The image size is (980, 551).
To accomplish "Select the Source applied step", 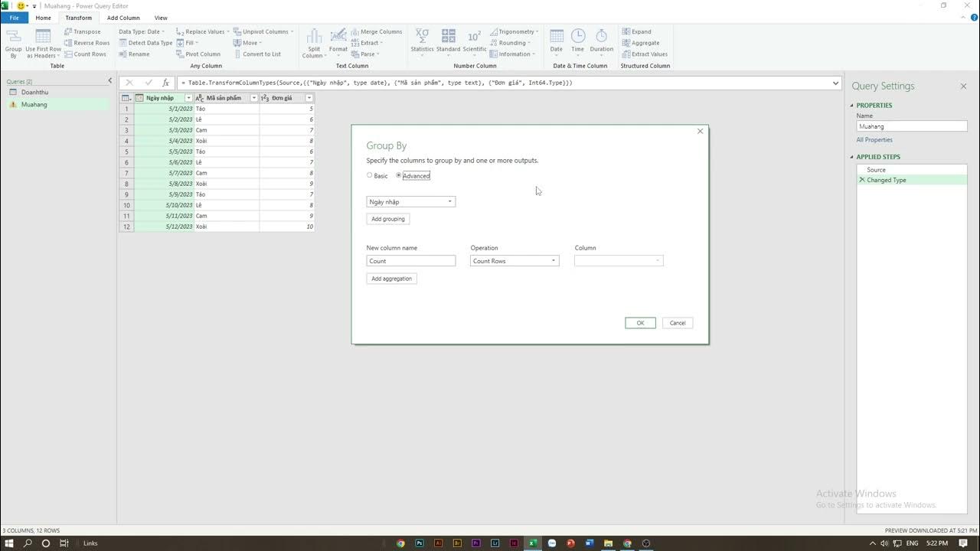I will (x=911, y=170).
